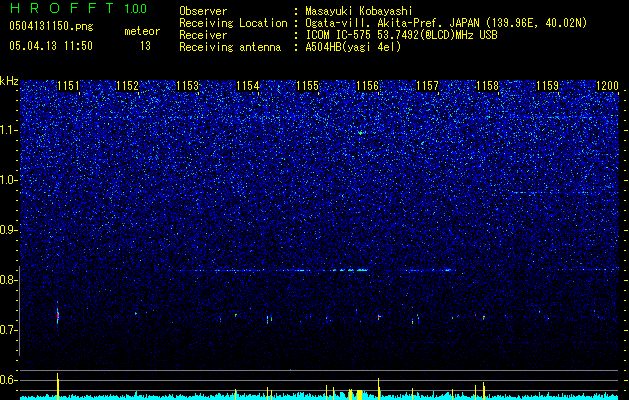Click the 1200 time marker

[607, 86]
